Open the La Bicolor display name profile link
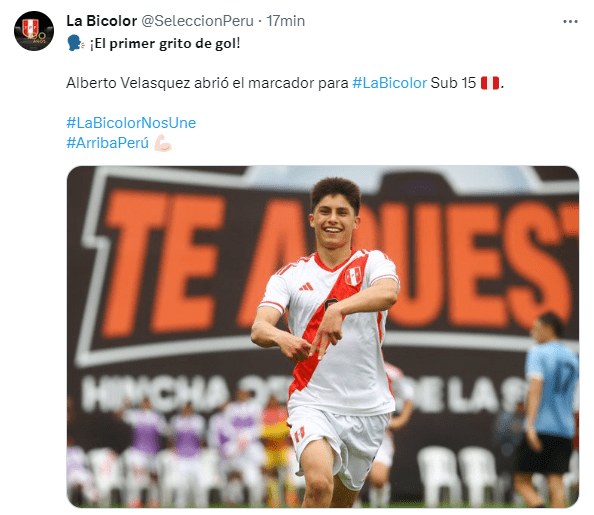This screenshot has width=594, height=515. [x=102, y=21]
